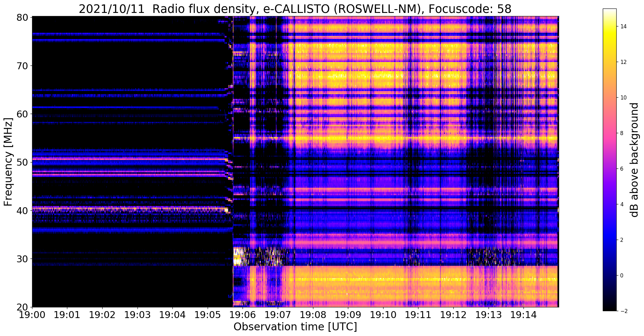Click the black bottom end of the colorbar
644x336 pixels.
(x=609, y=308)
